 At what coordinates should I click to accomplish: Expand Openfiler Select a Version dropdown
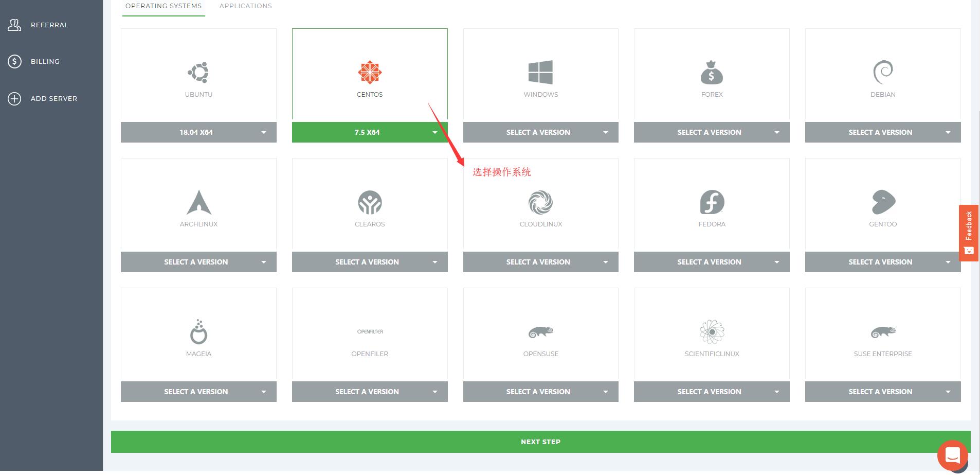(x=370, y=392)
